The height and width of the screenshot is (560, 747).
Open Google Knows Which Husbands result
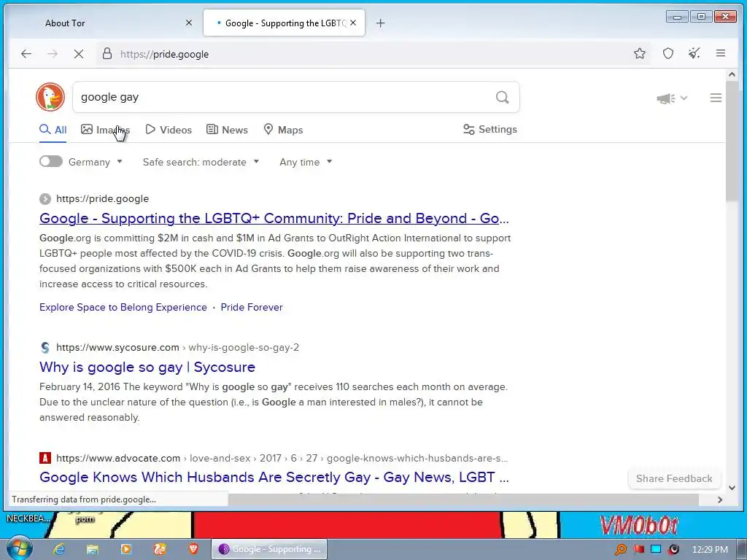tap(274, 477)
